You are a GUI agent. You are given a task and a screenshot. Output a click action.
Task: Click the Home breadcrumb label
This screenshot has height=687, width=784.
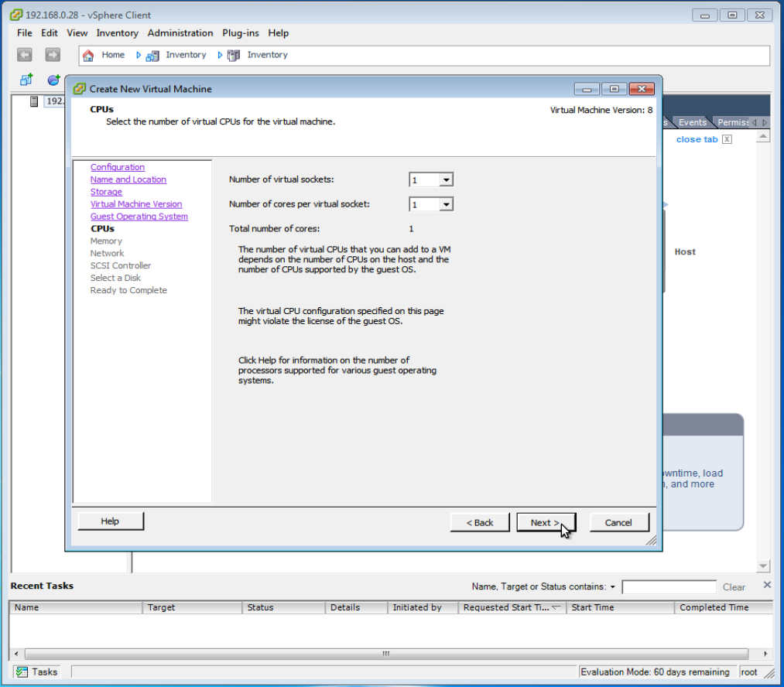coord(113,55)
